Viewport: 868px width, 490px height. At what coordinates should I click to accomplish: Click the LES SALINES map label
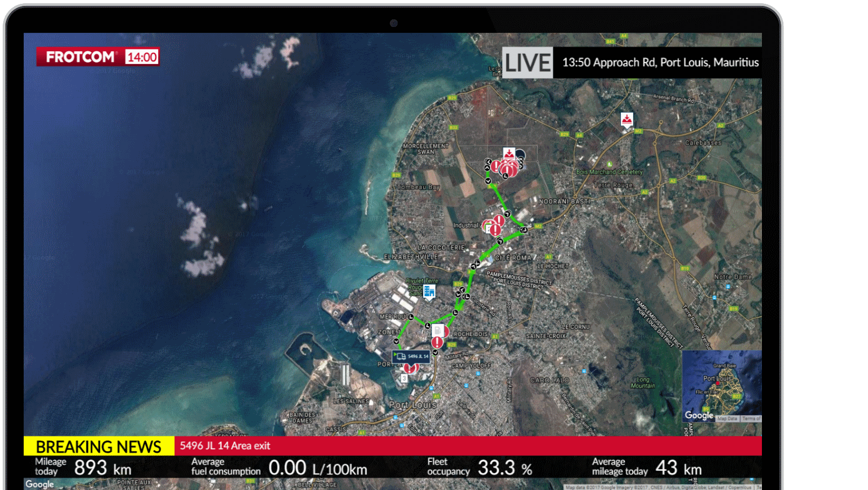[351, 401]
